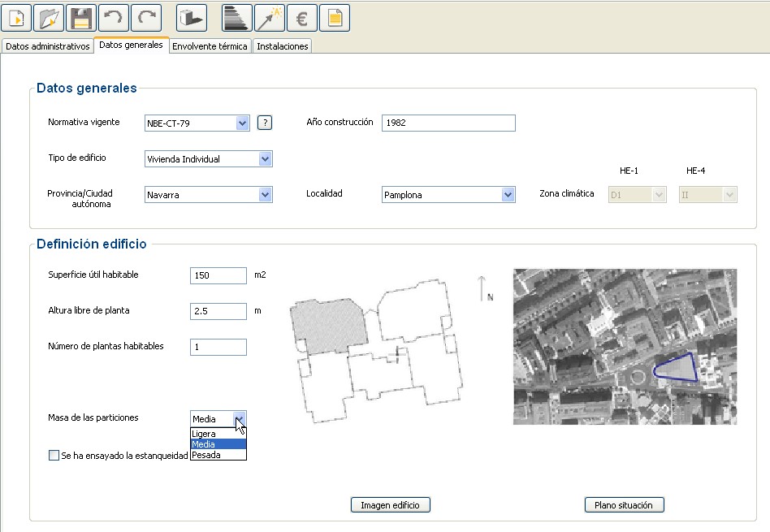This screenshot has height=532, width=770.
Task: Undo the last action
Action: [113, 18]
